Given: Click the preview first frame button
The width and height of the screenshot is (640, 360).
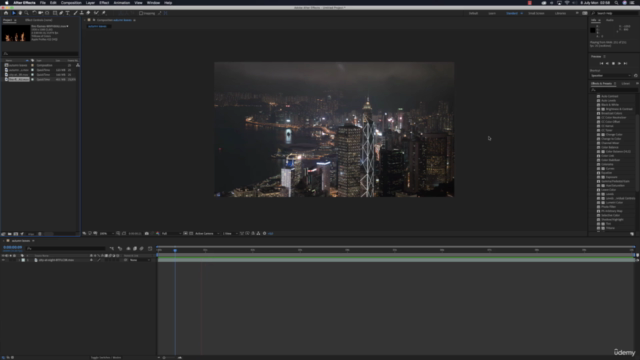Looking at the screenshot, I should [x=601, y=64].
